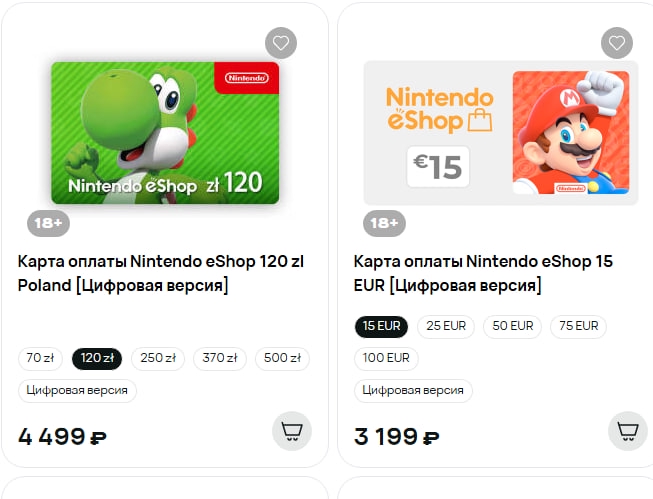Choose the 50 EUR denomination
The image size is (653, 499).
[x=512, y=326]
